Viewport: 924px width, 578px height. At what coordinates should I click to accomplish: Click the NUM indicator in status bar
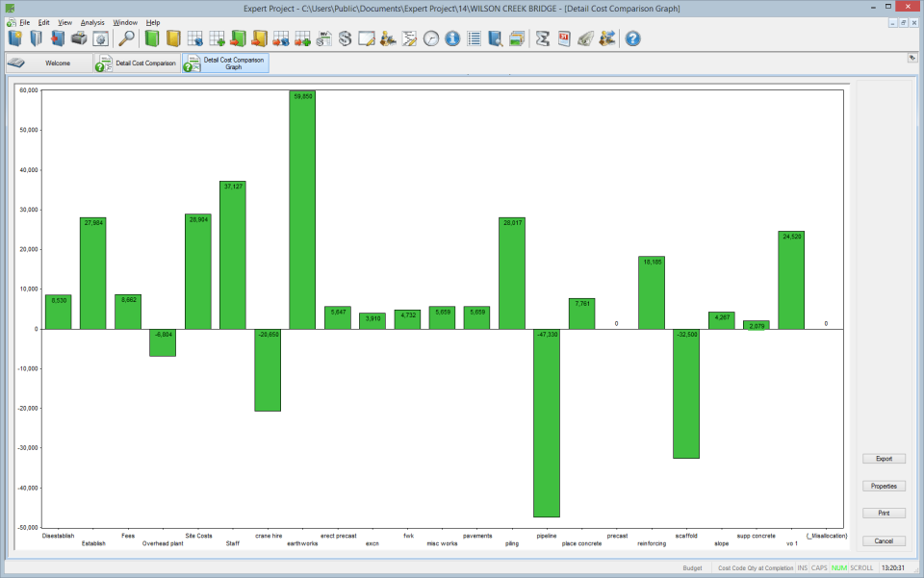pyautogui.click(x=839, y=568)
